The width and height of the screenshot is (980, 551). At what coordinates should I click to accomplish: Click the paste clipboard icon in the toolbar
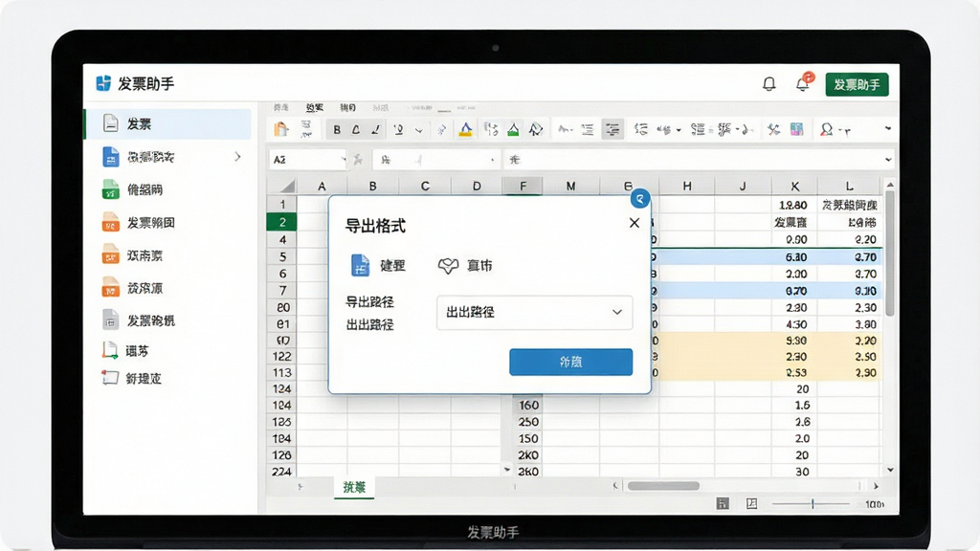(x=281, y=129)
